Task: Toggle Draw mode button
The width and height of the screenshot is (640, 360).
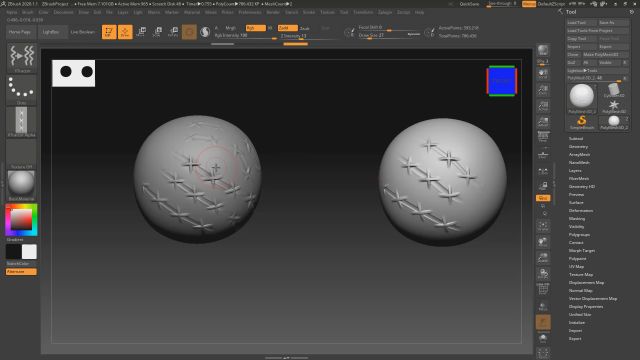Action: pos(125,32)
